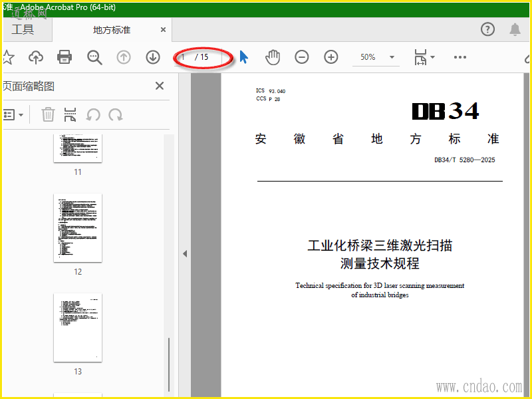Image resolution: width=532 pixels, height=399 pixels.
Task: Close the 页面缩略图 panel
Action: (x=160, y=86)
